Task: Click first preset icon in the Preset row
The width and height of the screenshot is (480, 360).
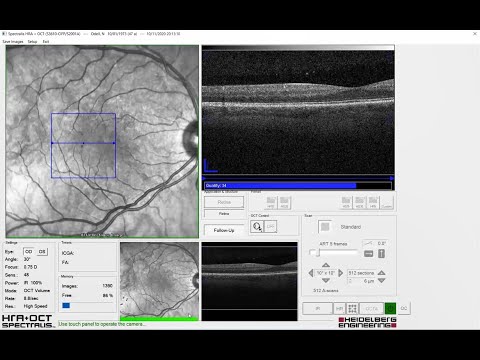Action: pyautogui.click(x=271, y=202)
